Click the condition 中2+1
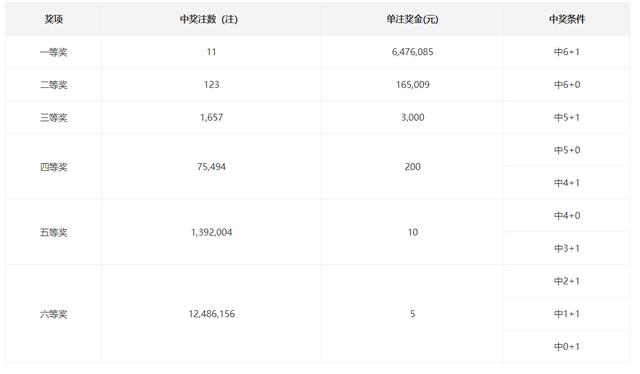This screenshot has height=374, width=640. pyautogui.click(x=567, y=281)
